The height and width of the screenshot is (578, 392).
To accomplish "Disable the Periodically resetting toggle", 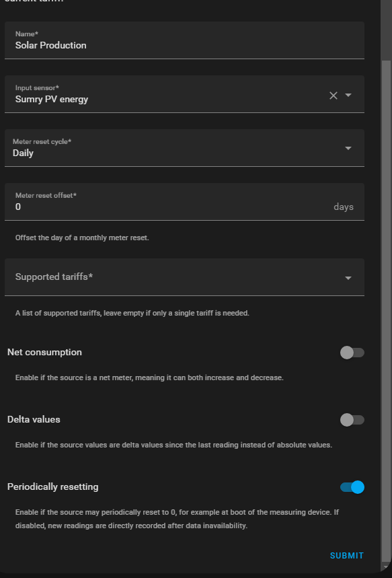I will click(352, 486).
